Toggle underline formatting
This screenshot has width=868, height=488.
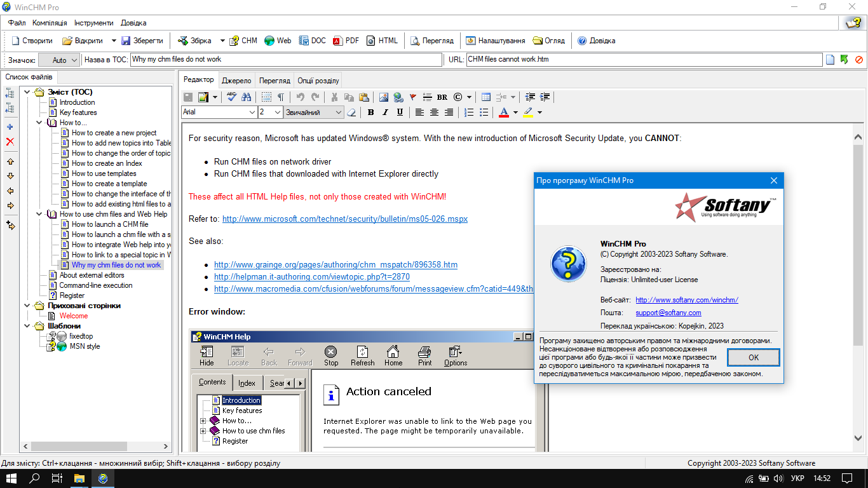coord(400,112)
